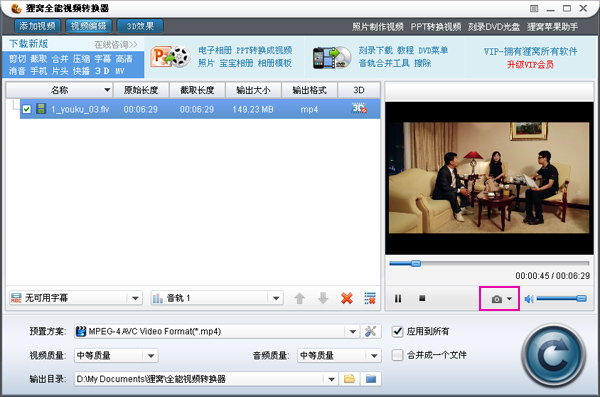Screen dimensions: 600x397
Task: Click the 添加视频 button
Action: click(38, 26)
